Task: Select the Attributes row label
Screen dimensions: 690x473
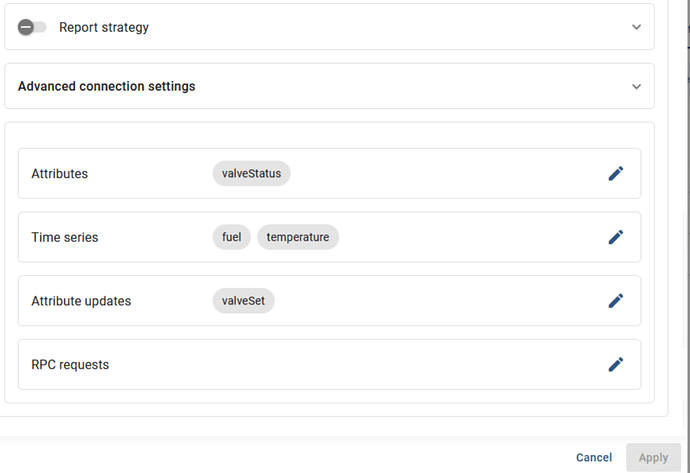Action: [x=60, y=174]
